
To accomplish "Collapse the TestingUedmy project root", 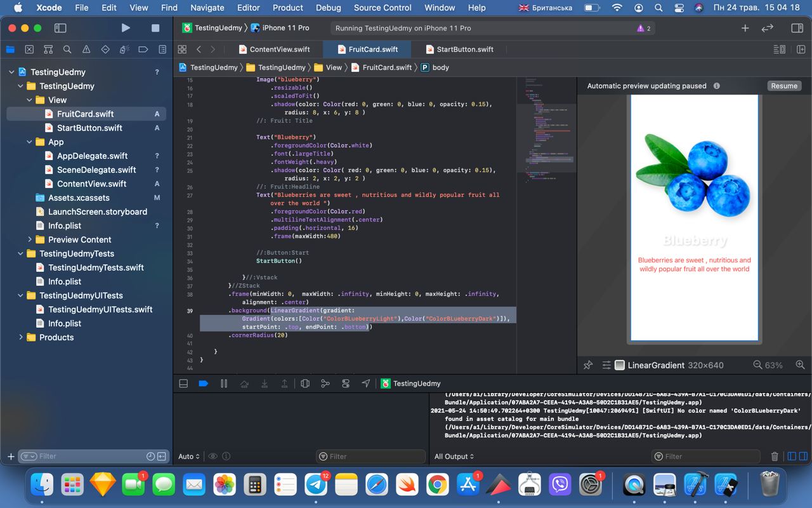I will (x=11, y=72).
